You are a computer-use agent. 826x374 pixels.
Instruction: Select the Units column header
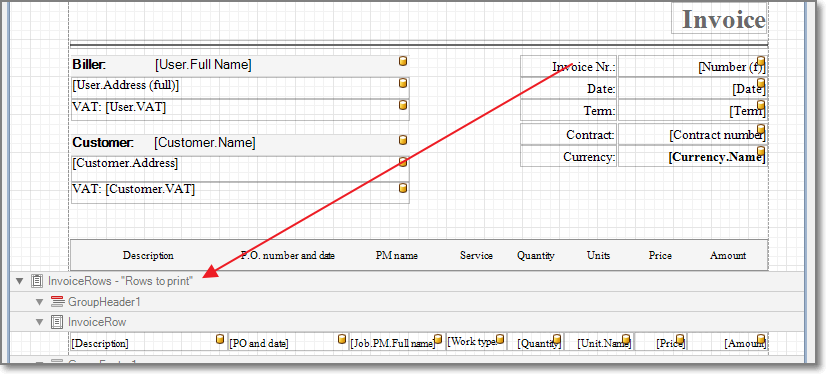click(x=598, y=255)
